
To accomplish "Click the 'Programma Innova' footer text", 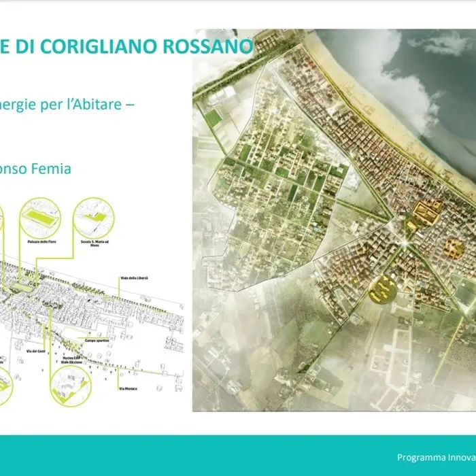I will (x=437, y=457).
